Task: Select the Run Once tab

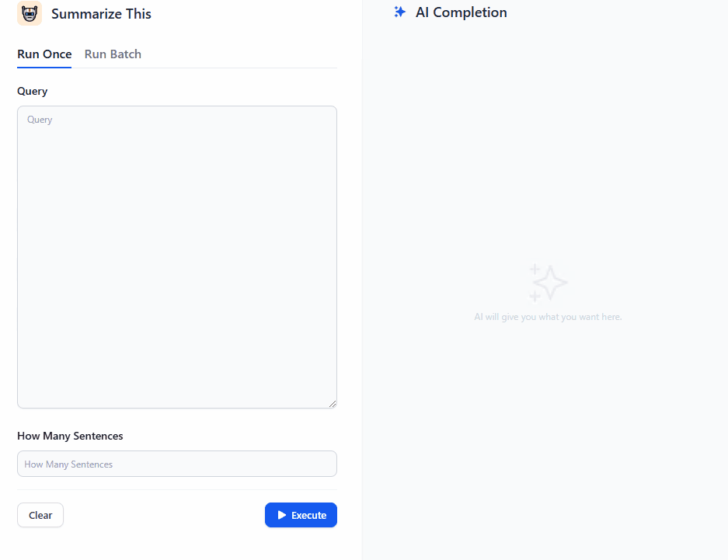Action: [44, 54]
